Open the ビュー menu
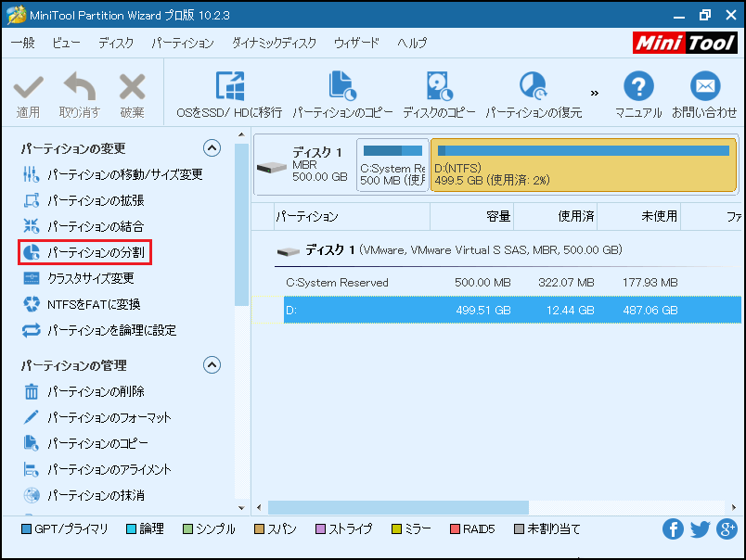This screenshot has height=560, width=746. click(66, 43)
